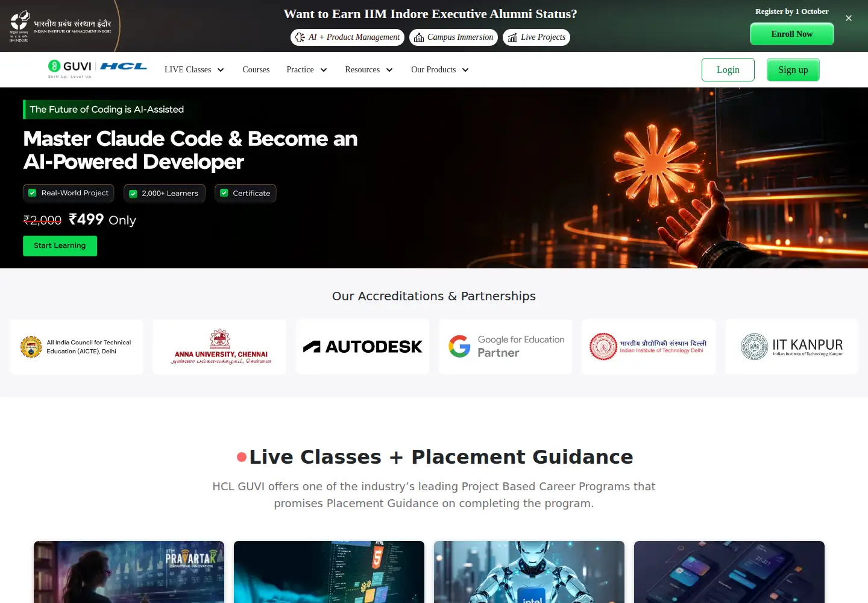Click the 2,000+ Learners badge
Image resolution: width=868 pixels, height=603 pixels.
click(165, 194)
